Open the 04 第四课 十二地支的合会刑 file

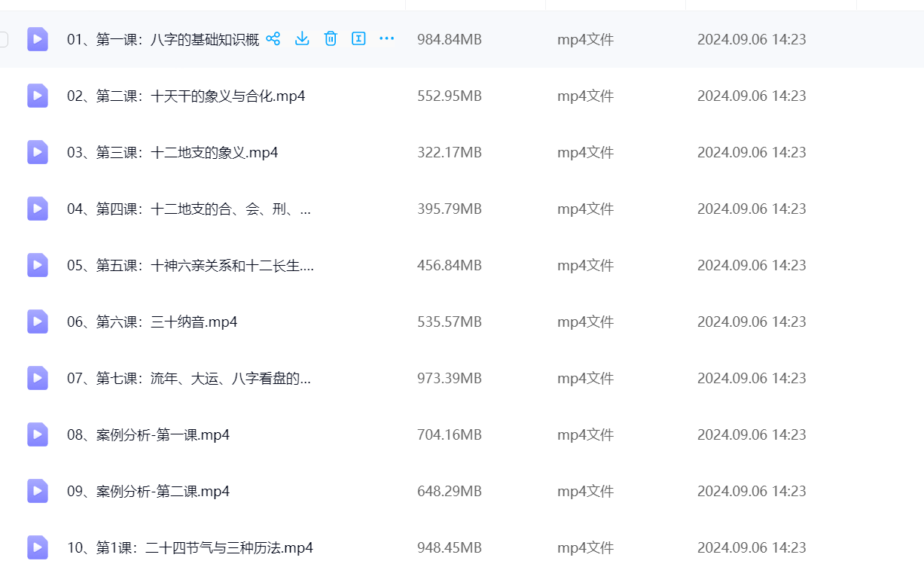[188, 209]
